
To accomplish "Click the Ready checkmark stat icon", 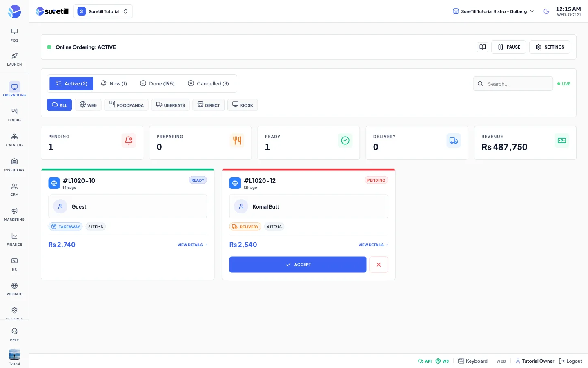I will pyautogui.click(x=345, y=141).
